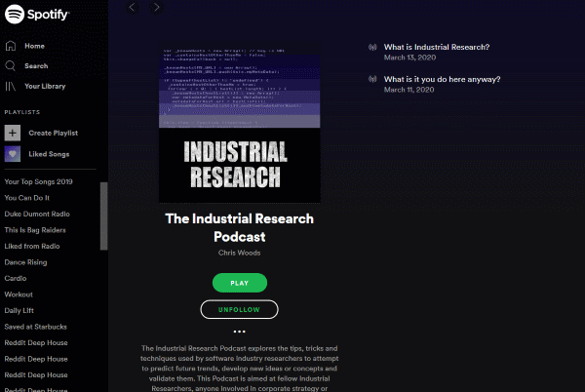The image size is (585, 392).
Task: Open Saved at Starbucks playlist
Action: click(x=35, y=327)
